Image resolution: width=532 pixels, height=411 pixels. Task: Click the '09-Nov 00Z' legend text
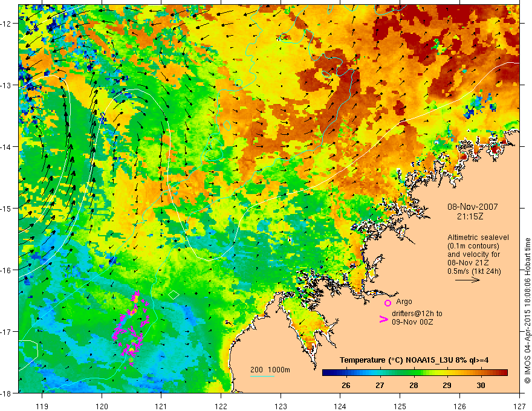click(x=412, y=322)
